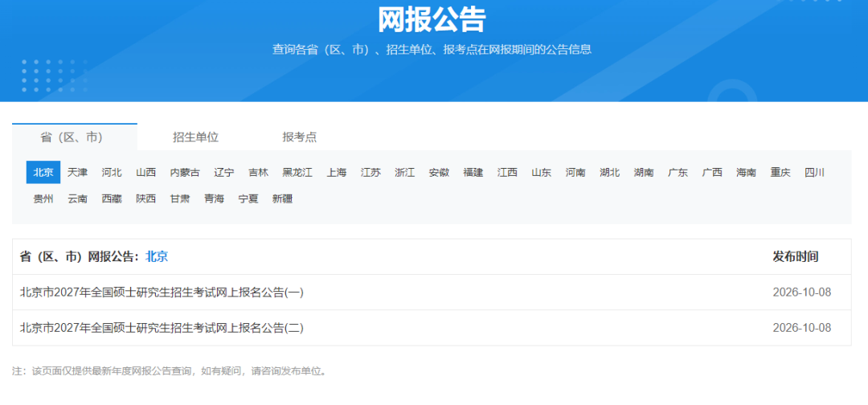Image resolution: width=868 pixels, height=405 pixels.
Task: Choose 天津 from the province list
Action: coord(77,173)
